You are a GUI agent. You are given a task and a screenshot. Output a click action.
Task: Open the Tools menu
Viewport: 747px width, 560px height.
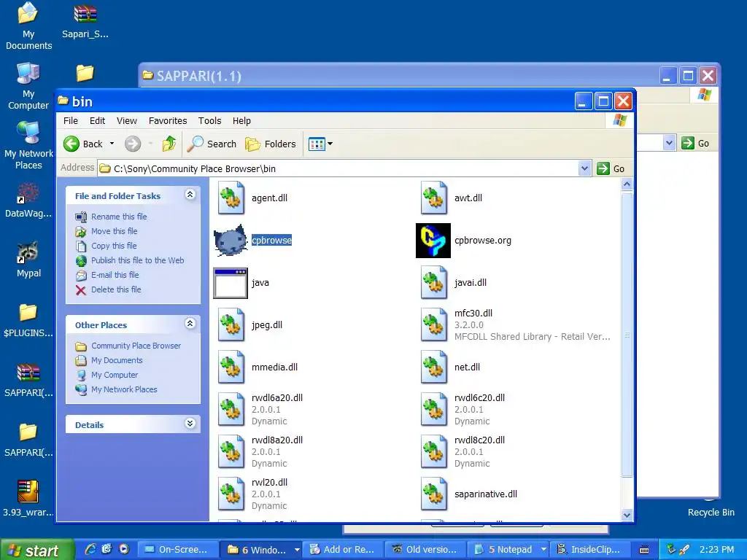point(209,121)
